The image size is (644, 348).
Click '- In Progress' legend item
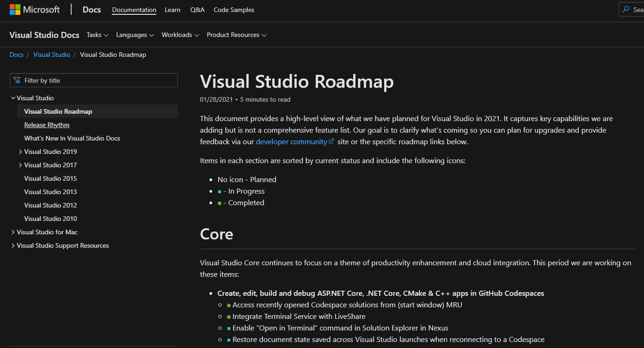241,191
